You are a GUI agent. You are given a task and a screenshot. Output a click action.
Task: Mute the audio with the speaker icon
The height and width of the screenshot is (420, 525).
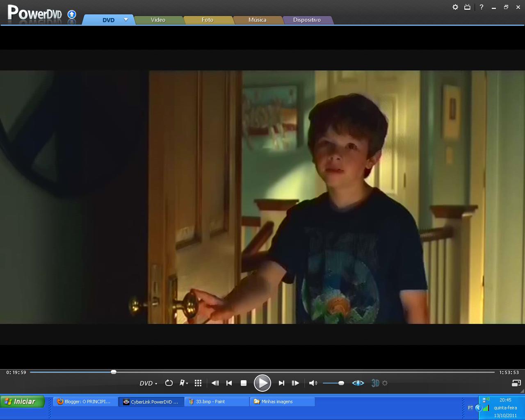[x=313, y=383]
